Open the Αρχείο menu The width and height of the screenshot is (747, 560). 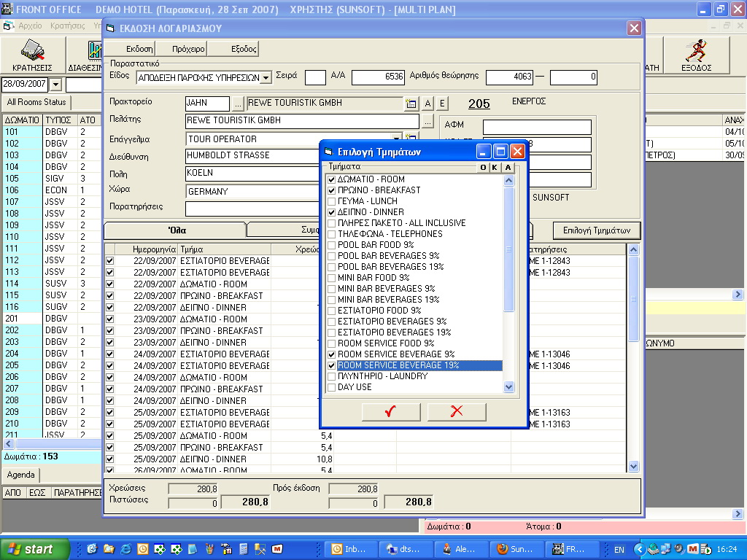coord(30,26)
